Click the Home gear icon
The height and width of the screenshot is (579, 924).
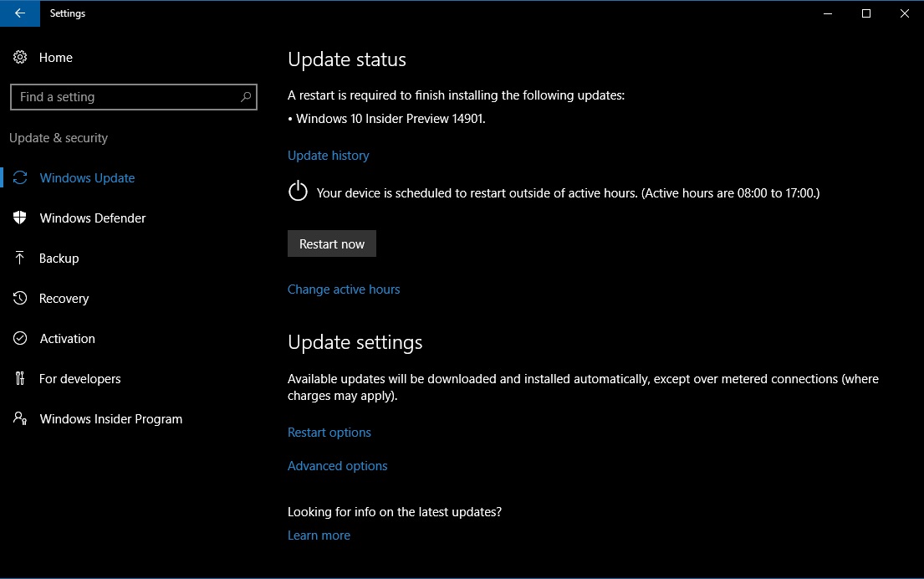(20, 57)
